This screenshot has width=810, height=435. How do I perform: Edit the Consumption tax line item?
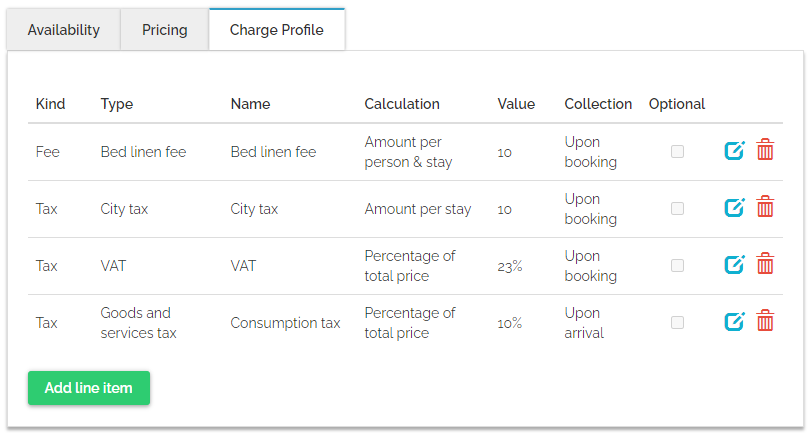pyautogui.click(x=735, y=322)
